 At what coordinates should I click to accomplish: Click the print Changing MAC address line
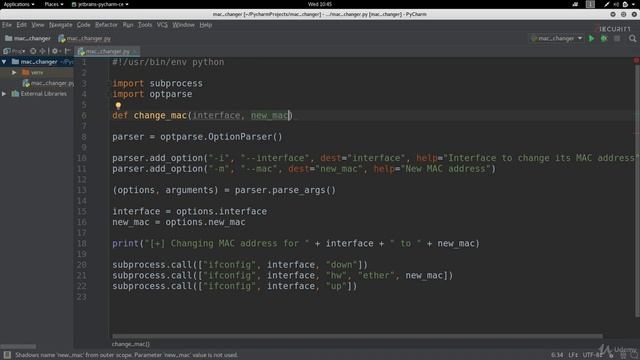point(296,244)
